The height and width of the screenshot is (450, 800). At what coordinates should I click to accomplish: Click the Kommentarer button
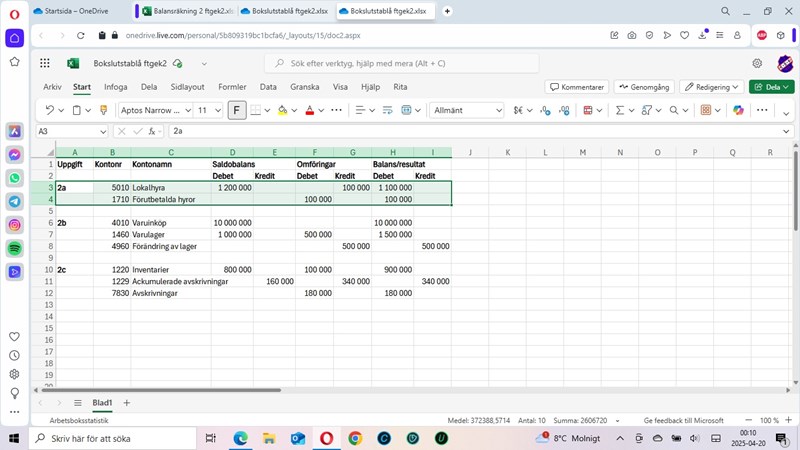point(577,87)
